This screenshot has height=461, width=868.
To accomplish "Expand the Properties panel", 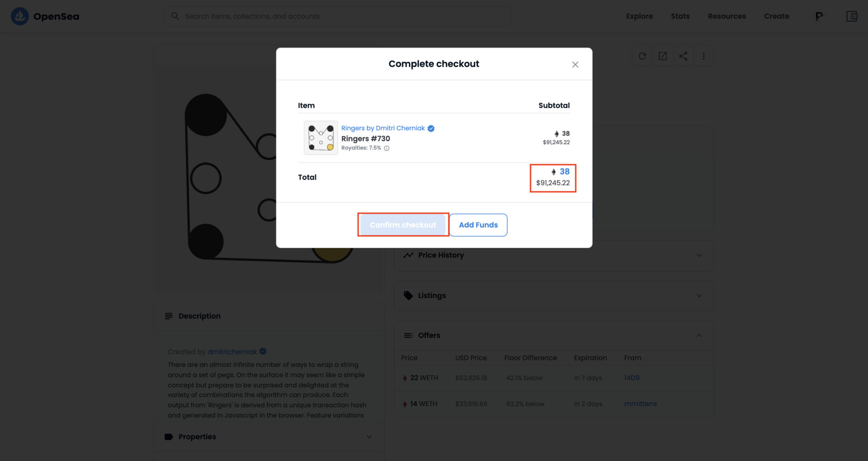I will (x=369, y=437).
